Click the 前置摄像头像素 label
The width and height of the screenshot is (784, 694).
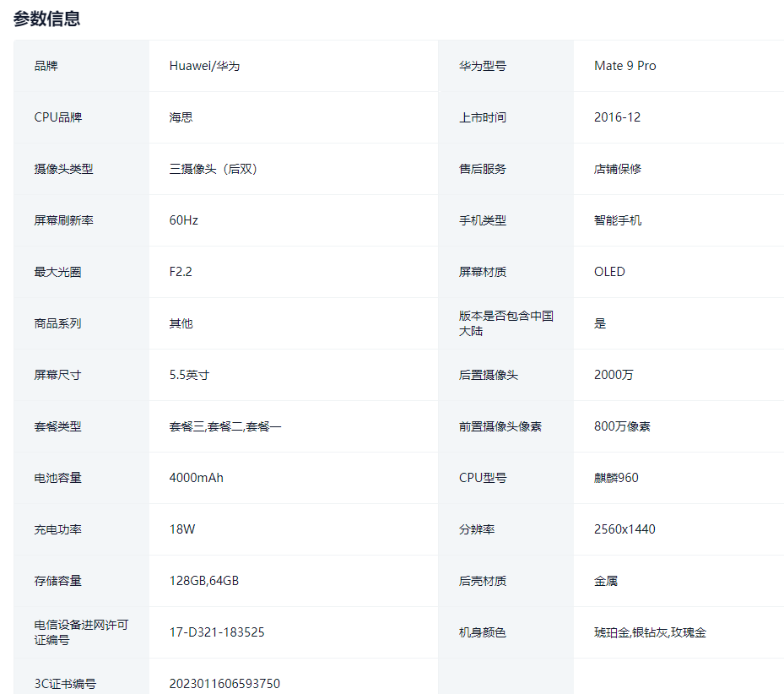tap(500, 427)
